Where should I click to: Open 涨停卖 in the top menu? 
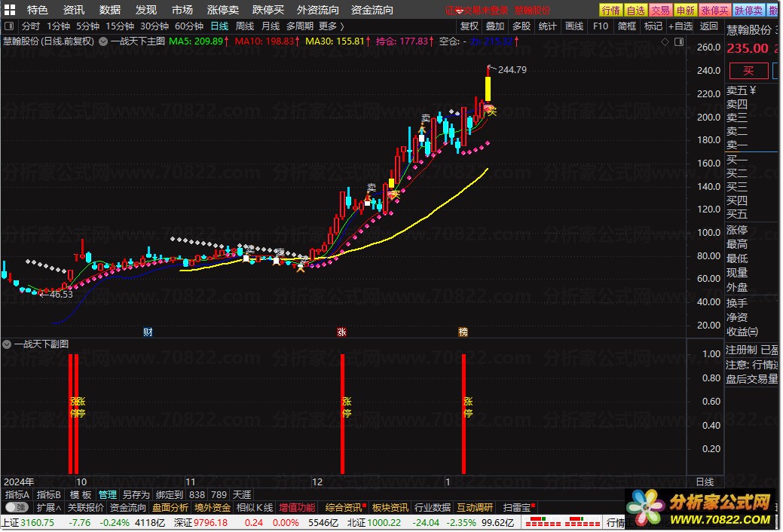(x=223, y=10)
